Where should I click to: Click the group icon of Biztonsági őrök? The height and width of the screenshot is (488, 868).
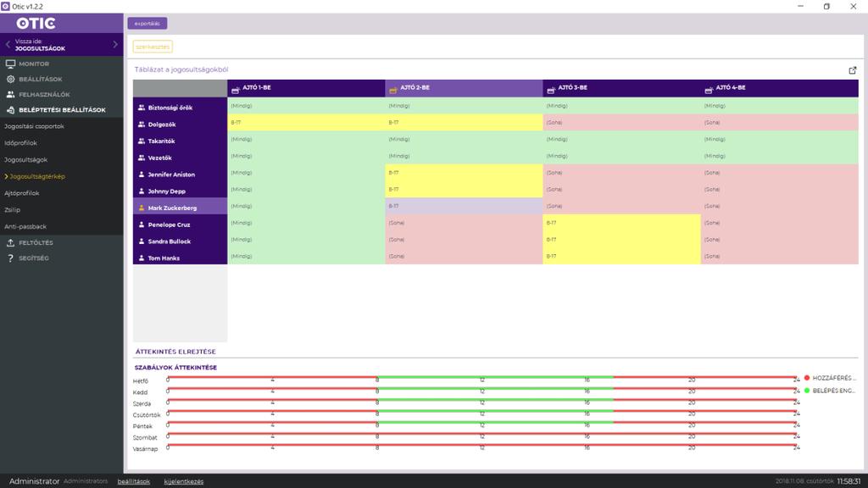click(142, 108)
